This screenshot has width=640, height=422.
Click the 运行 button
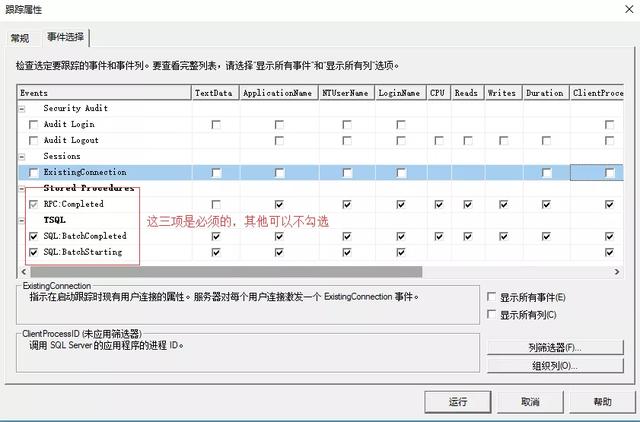point(458,402)
